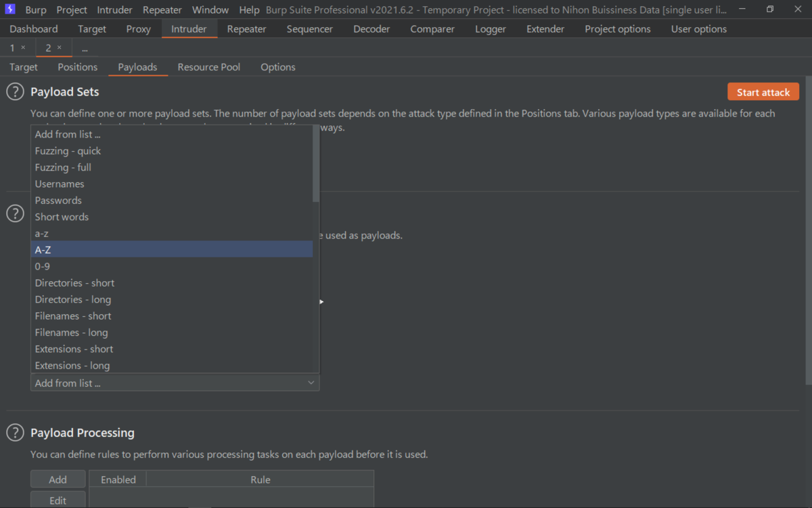Click the dropdown list scrollbar thumb
The height and width of the screenshot is (508, 812).
tap(316, 164)
